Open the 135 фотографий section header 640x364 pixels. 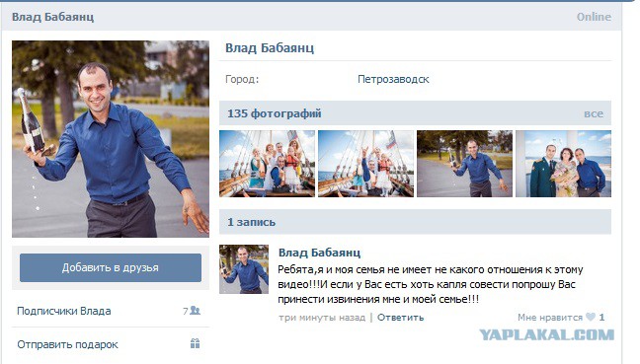click(415, 113)
